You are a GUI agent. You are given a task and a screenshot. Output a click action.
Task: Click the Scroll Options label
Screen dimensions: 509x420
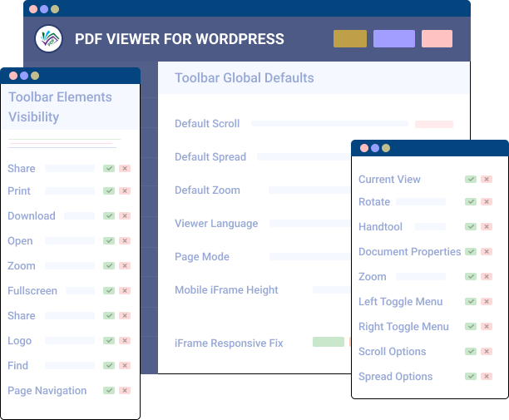point(392,352)
